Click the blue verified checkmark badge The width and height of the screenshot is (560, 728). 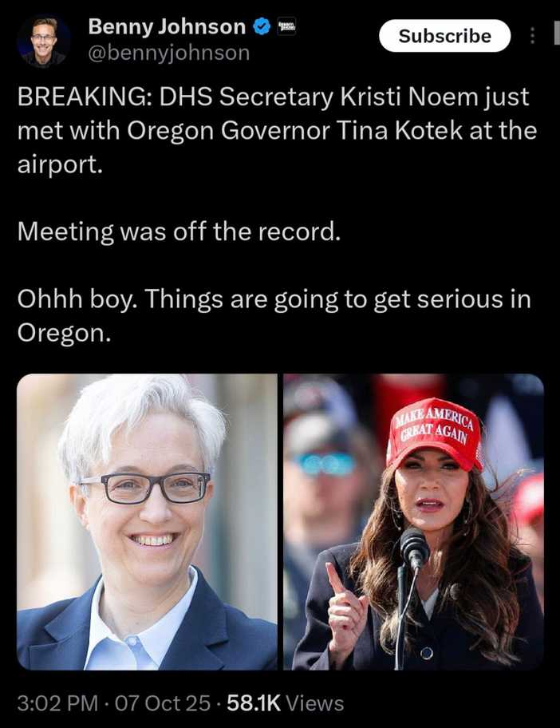click(262, 27)
